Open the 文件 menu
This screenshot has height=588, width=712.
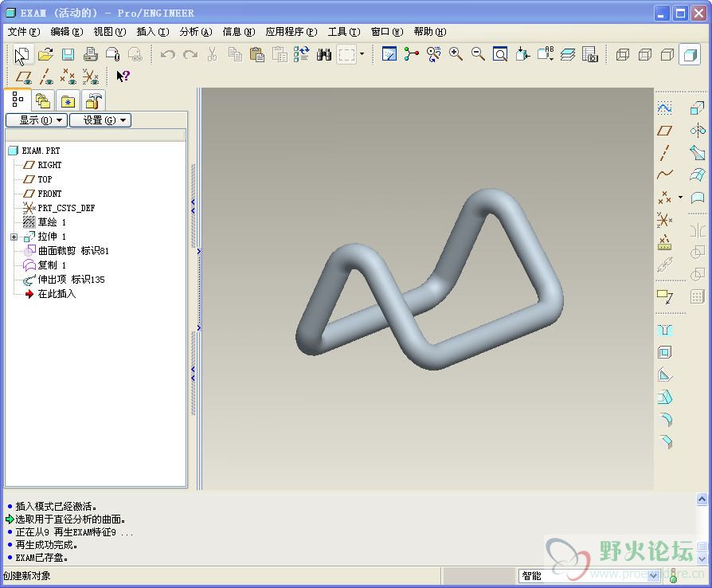click(x=24, y=32)
